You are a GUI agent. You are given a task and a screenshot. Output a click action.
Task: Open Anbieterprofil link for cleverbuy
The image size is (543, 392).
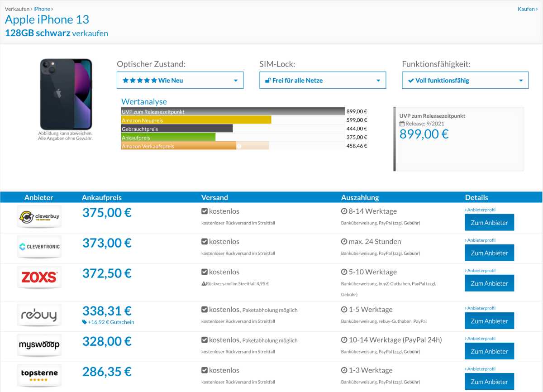coord(480,210)
